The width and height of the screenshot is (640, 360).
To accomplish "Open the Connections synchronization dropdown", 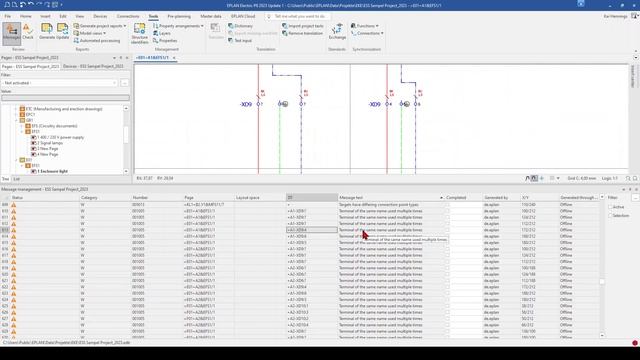I will click(x=367, y=33).
